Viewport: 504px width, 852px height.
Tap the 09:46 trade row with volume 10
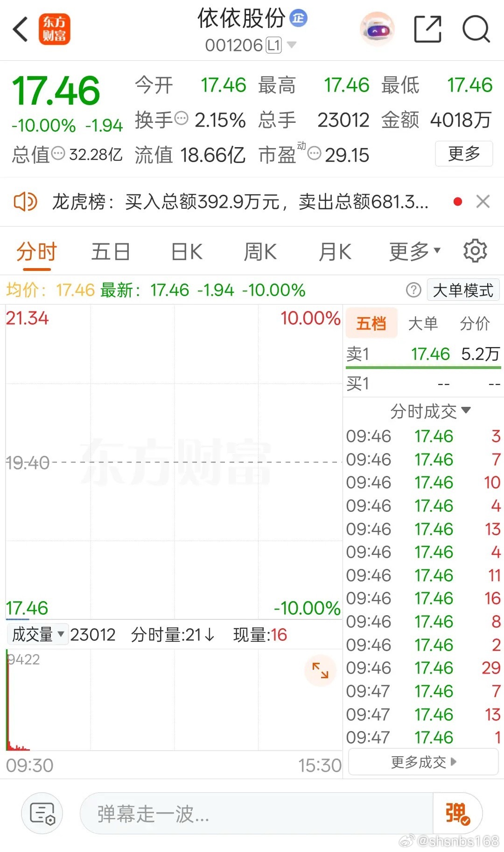[423, 482]
